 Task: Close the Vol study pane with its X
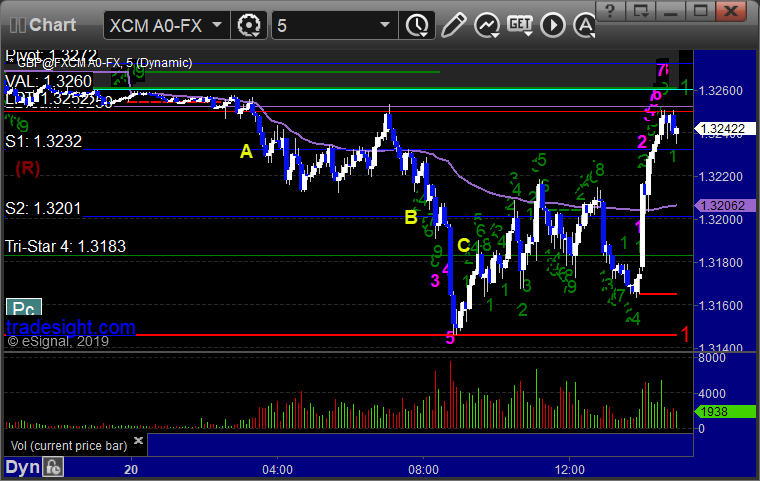click(138, 440)
